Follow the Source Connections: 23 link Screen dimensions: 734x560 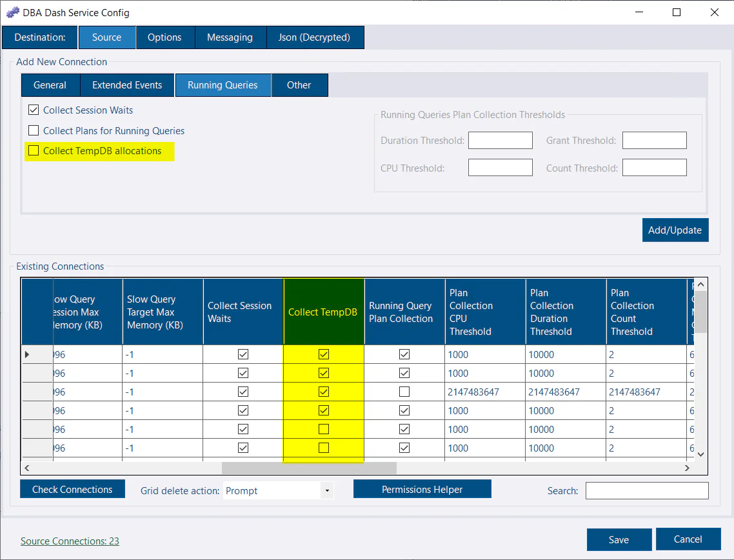tap(70, 541)
